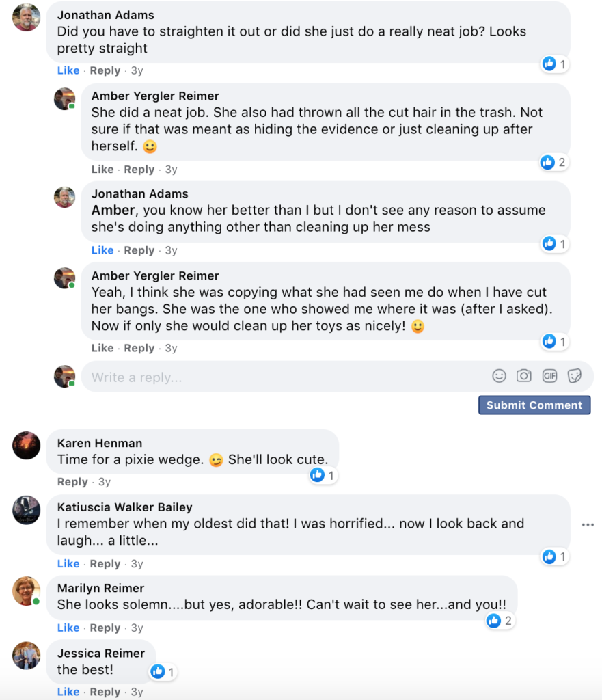The width and height of the screenshot is (602, 700).
Task: Like Marilyn Reimer's comment
Action: 68,628
